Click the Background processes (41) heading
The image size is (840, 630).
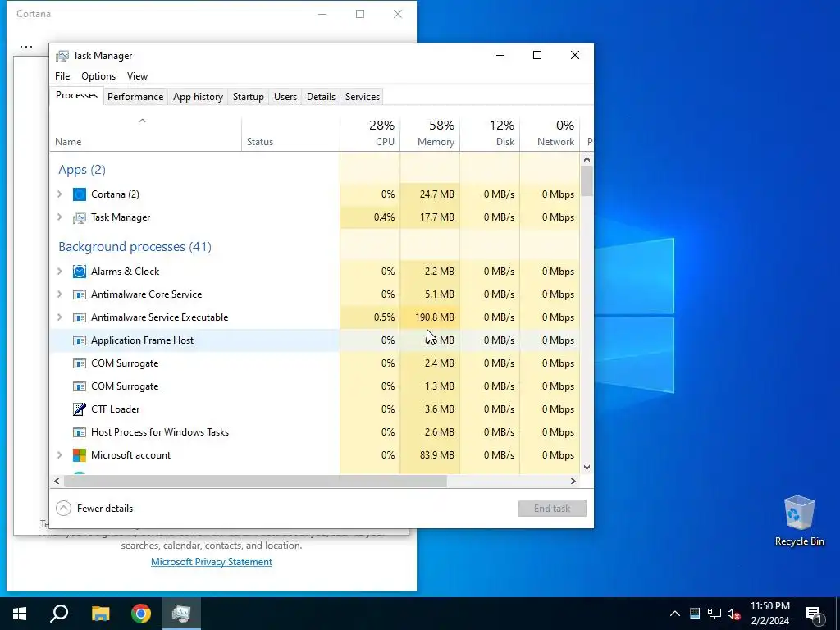(135, 247)
